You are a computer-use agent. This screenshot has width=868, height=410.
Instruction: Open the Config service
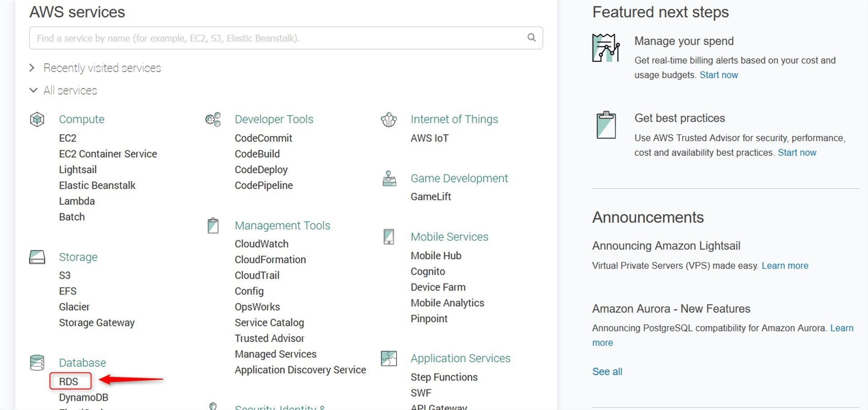click(x=249, y=291)
